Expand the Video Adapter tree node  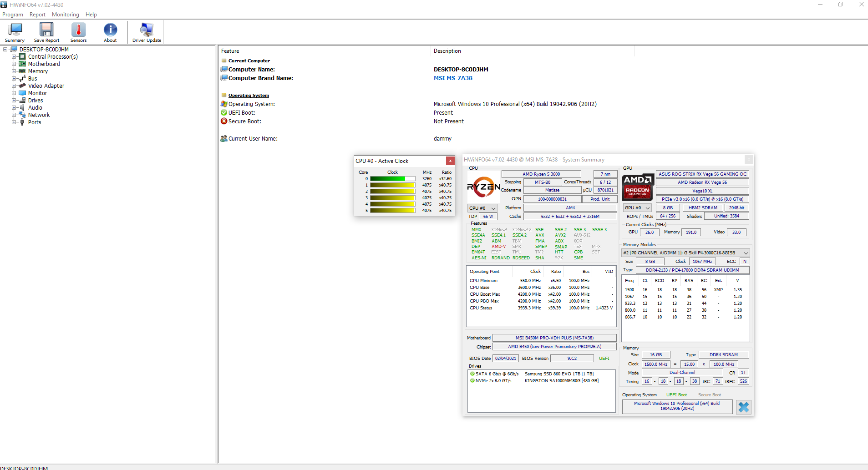point(14,86)
